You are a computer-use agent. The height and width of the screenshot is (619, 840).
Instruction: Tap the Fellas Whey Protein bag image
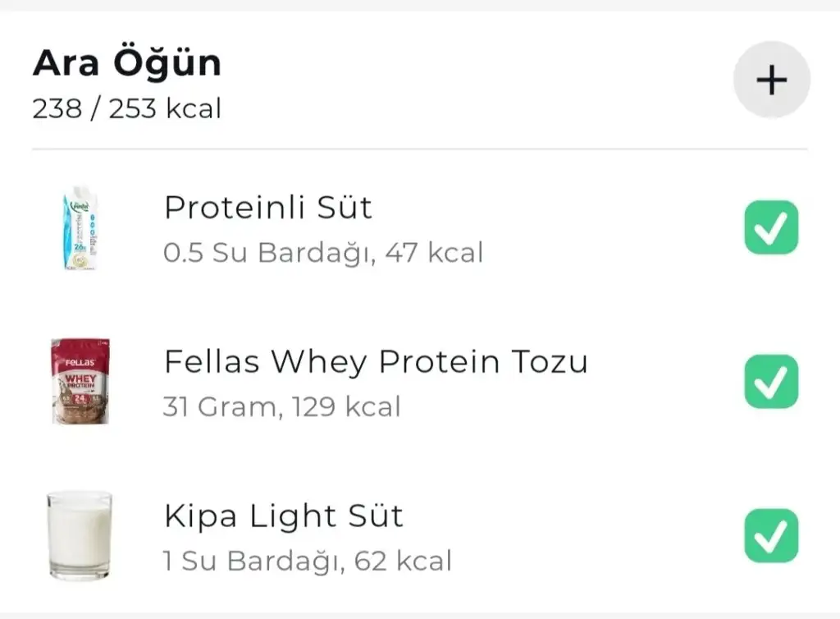(x=80, y=382)
